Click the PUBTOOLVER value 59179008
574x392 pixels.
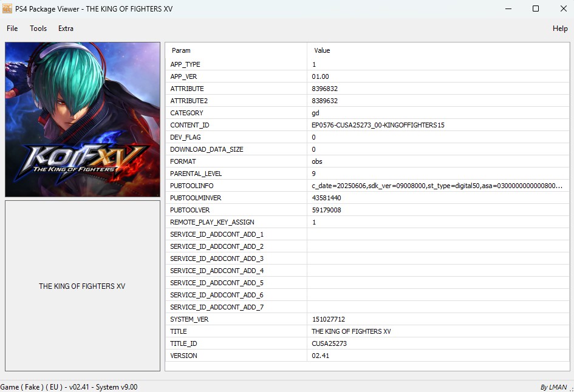[x=326, y=210]
